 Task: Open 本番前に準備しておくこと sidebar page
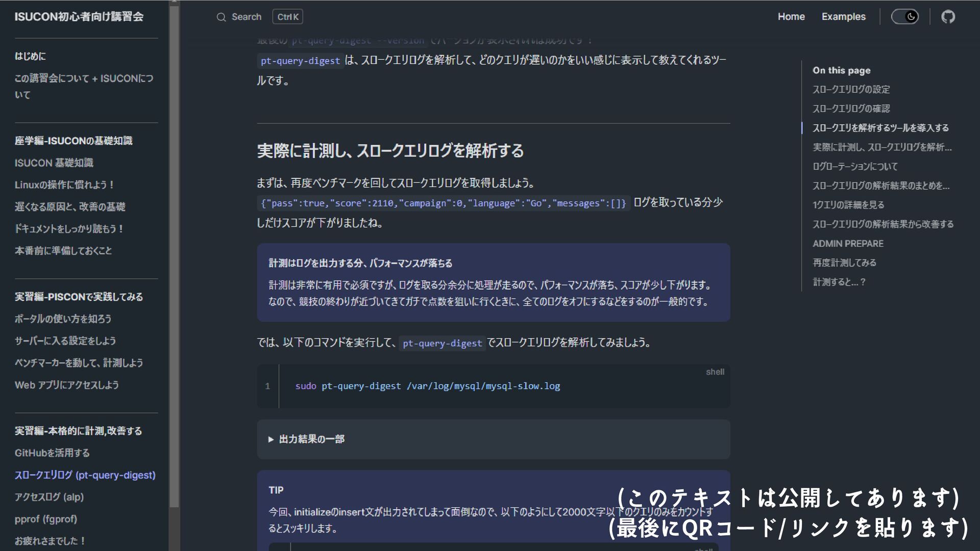click(x=63, y=251)
